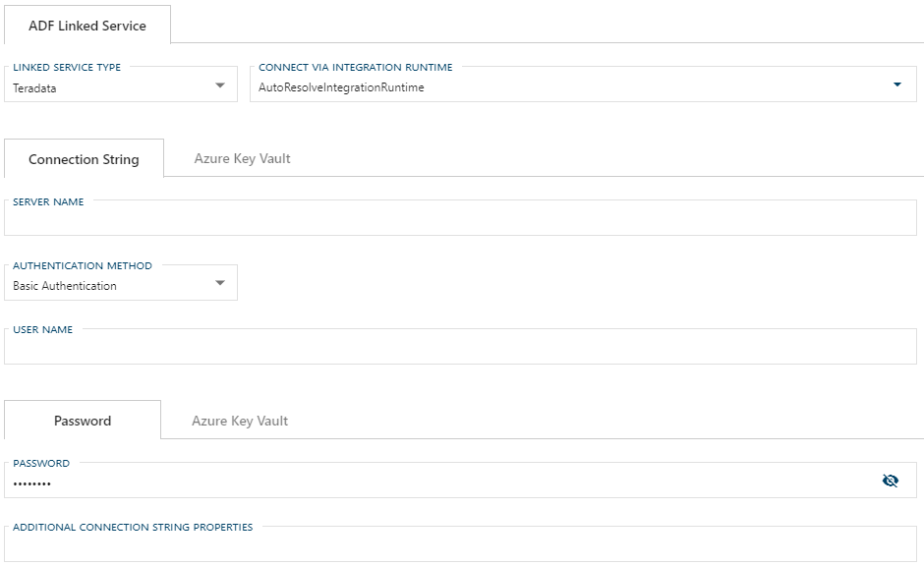The image size is (924, 567).
Task: Select the ADF Linked Service tab
Action: [87, 25]
